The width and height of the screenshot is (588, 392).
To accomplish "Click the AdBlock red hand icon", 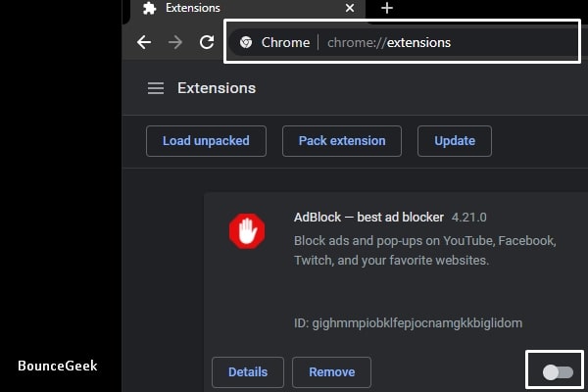I will 247,230.
